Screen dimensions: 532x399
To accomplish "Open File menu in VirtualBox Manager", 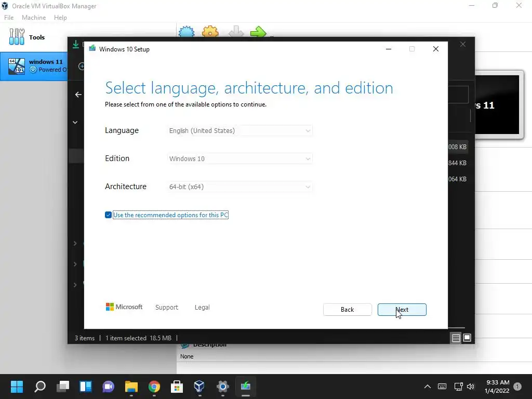I will point(9,18).
